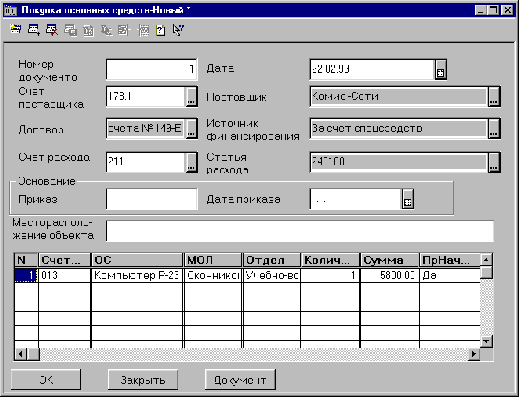Open lookup for Договор field

191,128
